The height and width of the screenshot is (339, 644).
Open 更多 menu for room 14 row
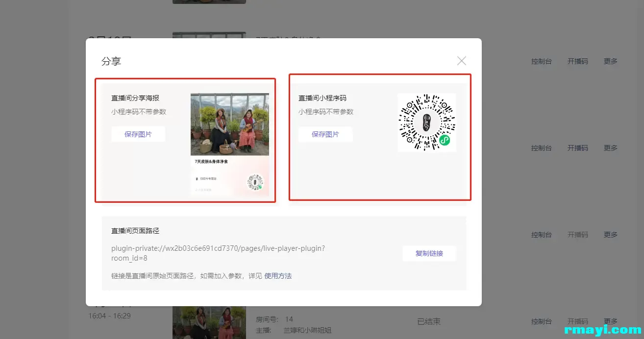point(611,321)
